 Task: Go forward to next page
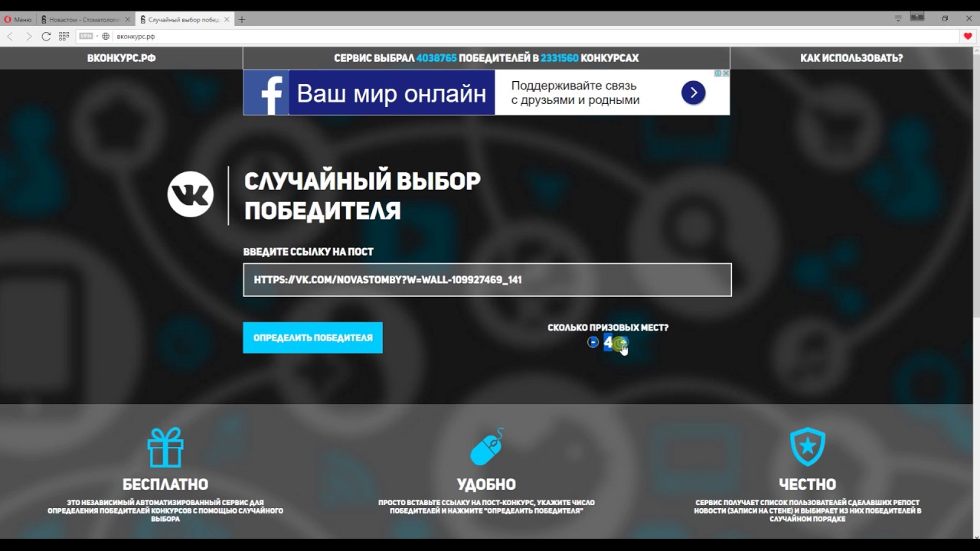pos(28,36)
